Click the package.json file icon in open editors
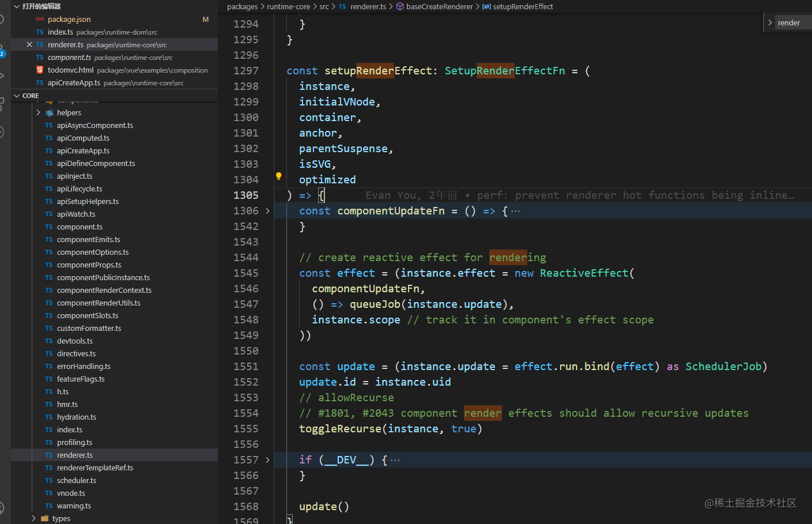This screenshot has width=812, height=524. click(40, 20)
